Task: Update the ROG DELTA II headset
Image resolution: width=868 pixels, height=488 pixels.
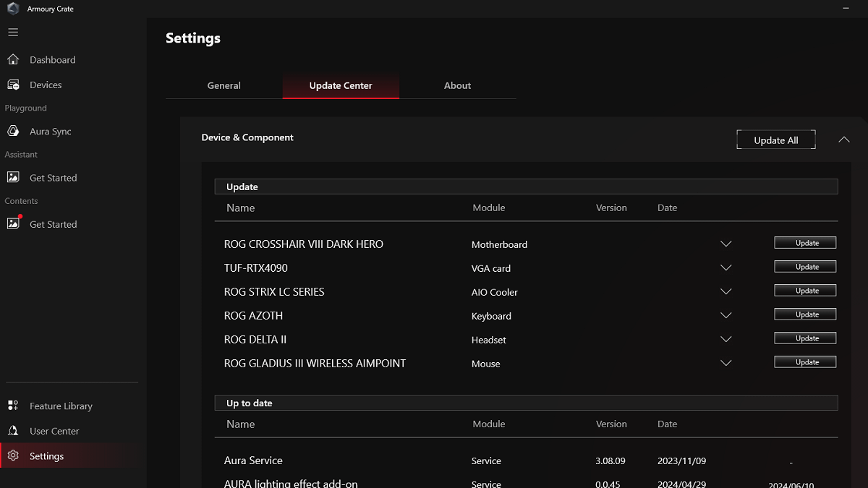Action: 805,338
